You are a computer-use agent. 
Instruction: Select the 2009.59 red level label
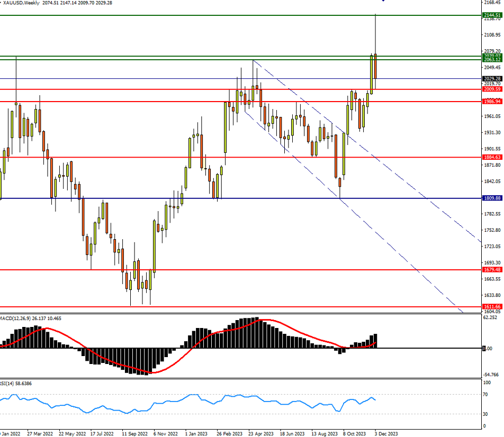point(492,89)
